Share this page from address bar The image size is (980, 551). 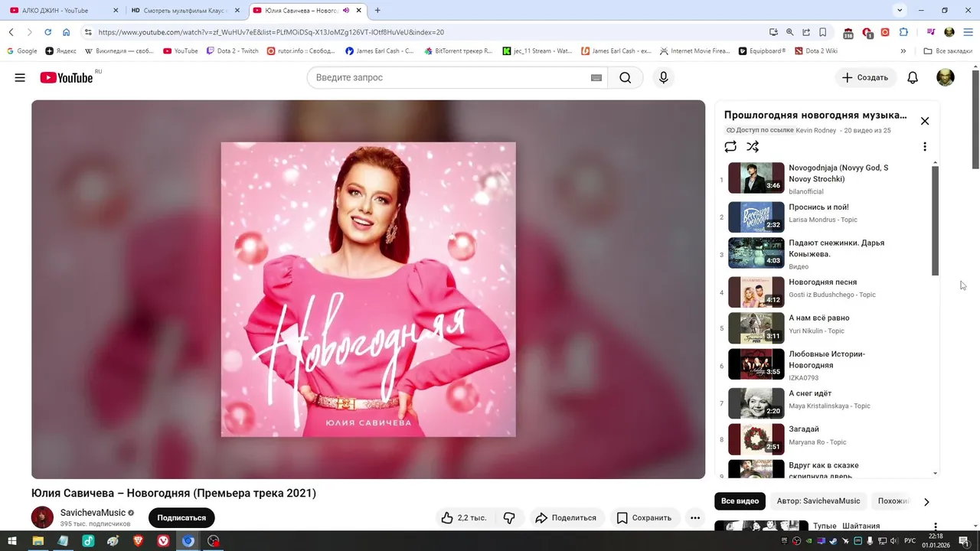[806, 32]
